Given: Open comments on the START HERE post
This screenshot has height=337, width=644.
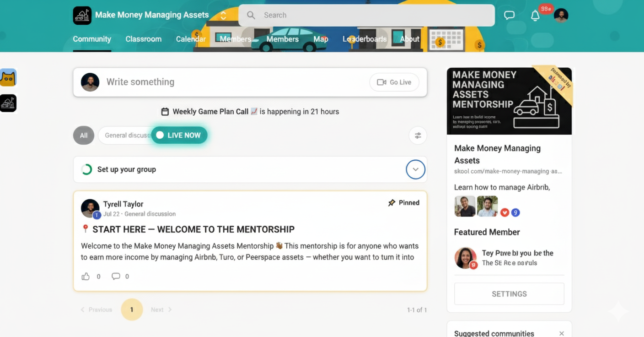Looking at the screenshot, I should [x=116, y=276].
